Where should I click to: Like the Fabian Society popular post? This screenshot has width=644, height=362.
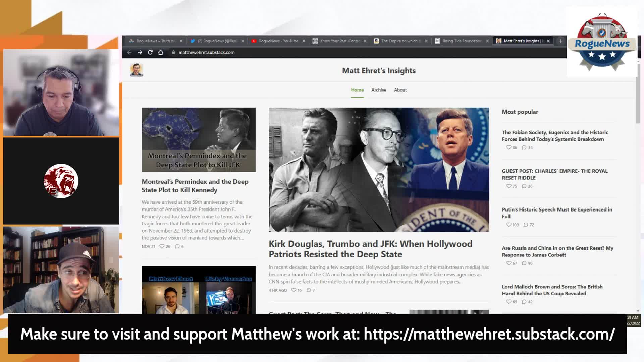coord(509,147)
